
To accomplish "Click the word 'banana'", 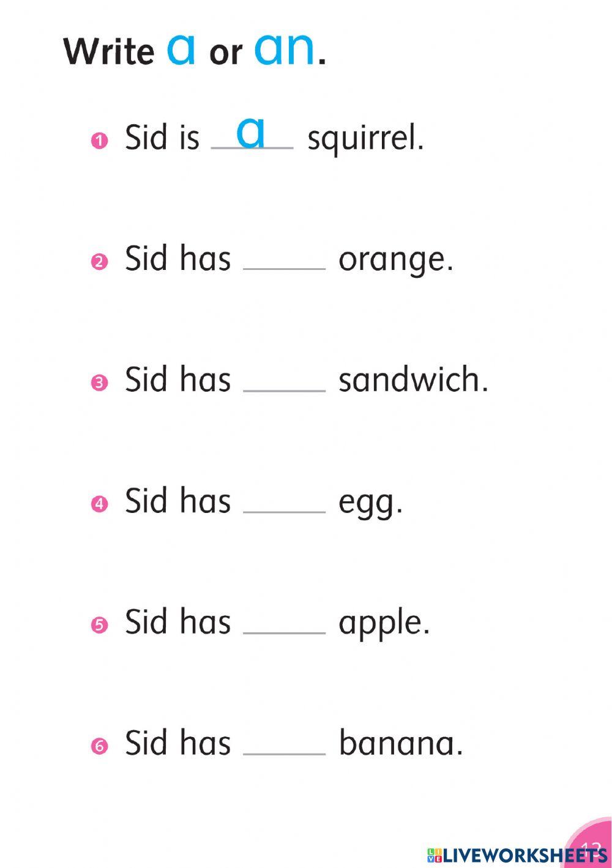I will (400, 743).
